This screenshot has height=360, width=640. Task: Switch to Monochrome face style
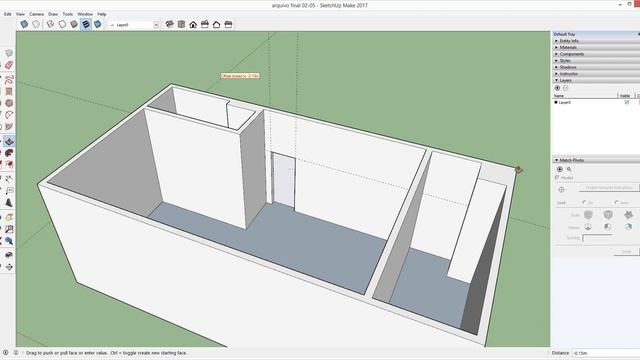(98, 24)
